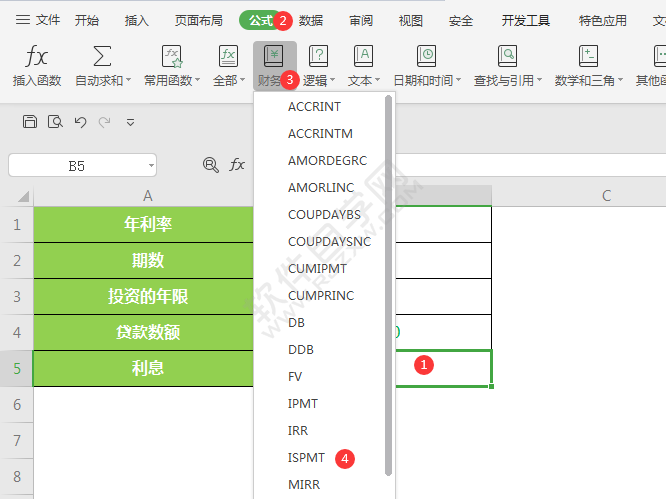Switch to the 插入 (Insert) tab

(x=136, y=20)
